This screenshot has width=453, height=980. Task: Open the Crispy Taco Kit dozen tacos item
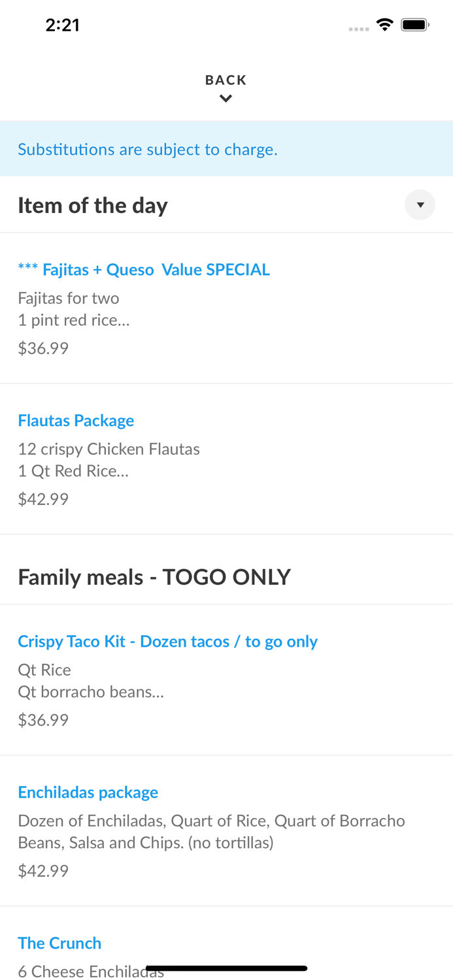168,642
